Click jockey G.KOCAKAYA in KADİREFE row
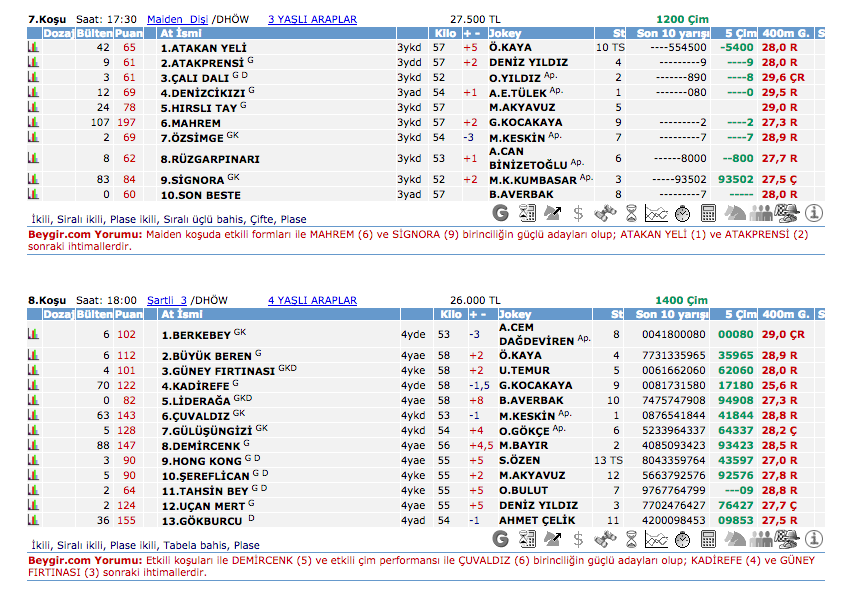 [536, 385]
